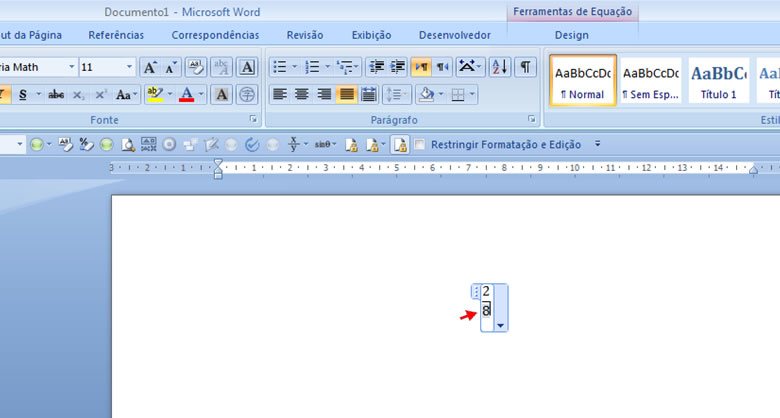The width and height of the screenshot is (780, 418).
Task: Apply distributed alignment
Action: pyautogui.click(x=369, y=95)
